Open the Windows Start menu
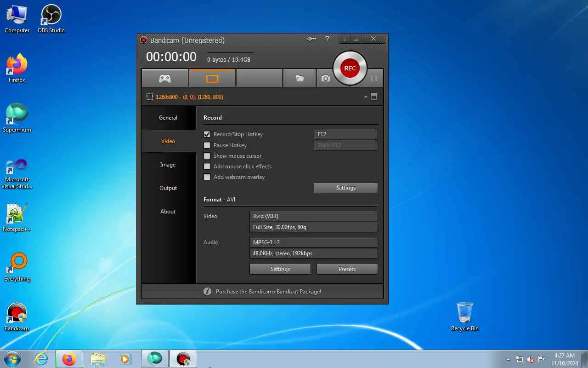Screen dimensions: 588x368 12,359
